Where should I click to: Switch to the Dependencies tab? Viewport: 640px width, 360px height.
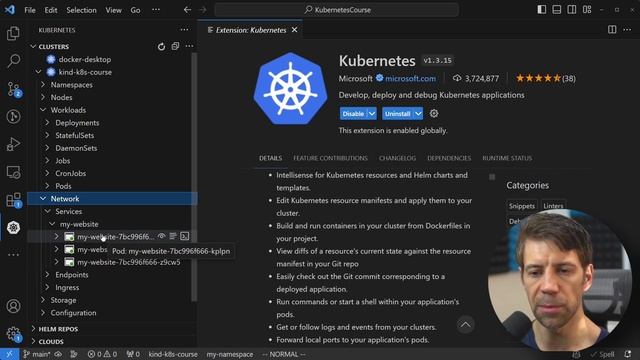click(449, 158)
